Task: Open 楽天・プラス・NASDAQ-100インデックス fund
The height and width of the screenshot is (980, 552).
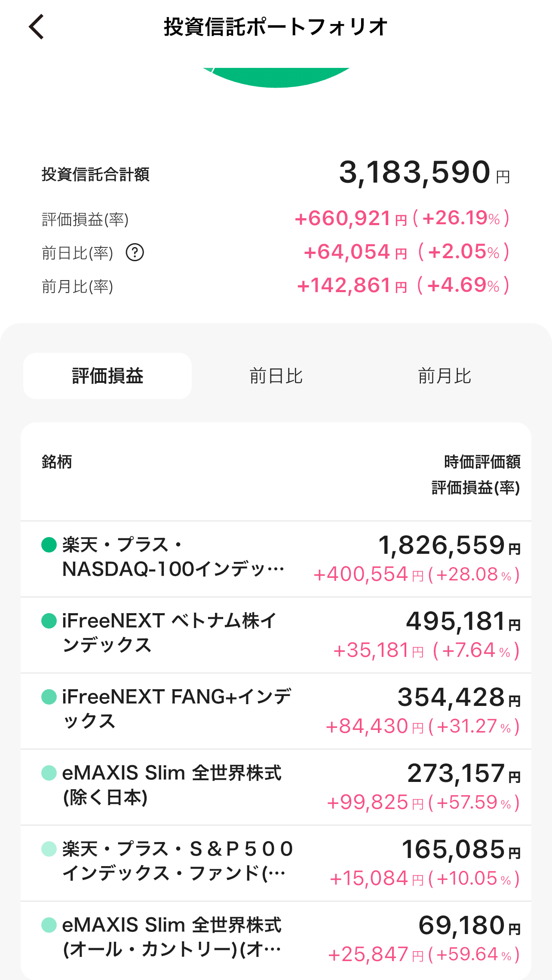Action: (173, 557)
